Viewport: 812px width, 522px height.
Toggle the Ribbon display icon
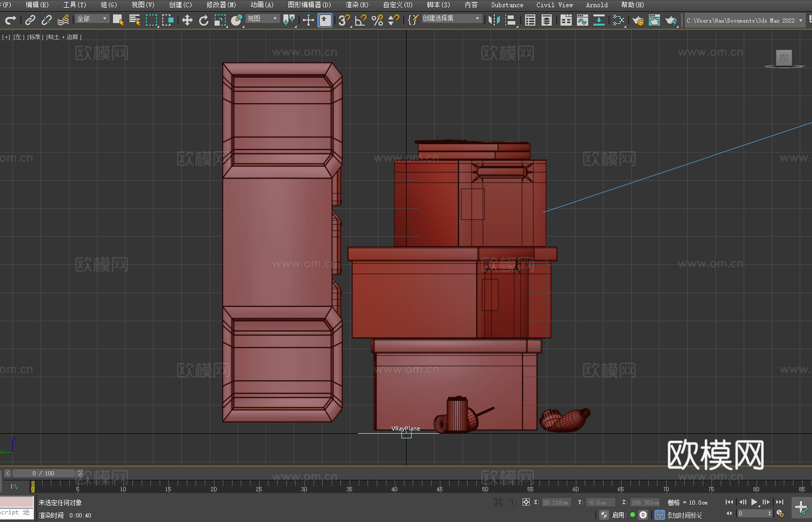pos(566,20)
